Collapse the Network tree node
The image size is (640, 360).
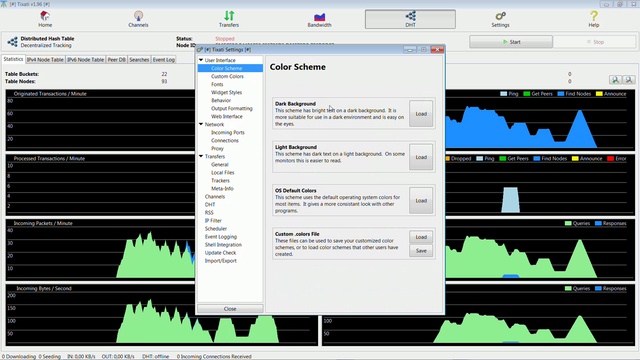coord(201,124)
